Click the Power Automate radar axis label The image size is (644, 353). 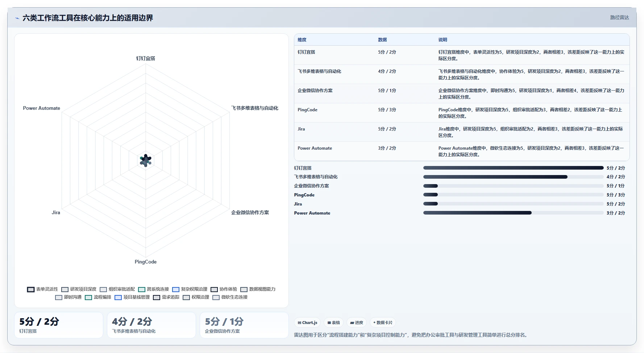click(x=42, y=108)
